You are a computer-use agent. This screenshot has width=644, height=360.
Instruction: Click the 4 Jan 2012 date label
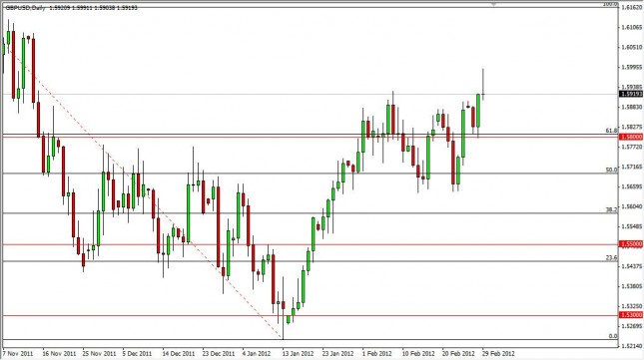pyautogui.click(x=257, y=353)
